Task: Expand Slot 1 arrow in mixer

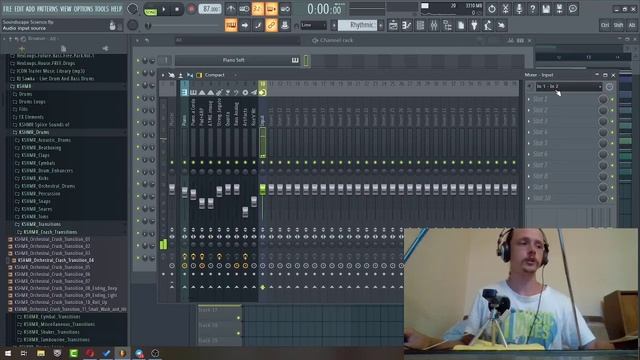Action: coord(529,100)
